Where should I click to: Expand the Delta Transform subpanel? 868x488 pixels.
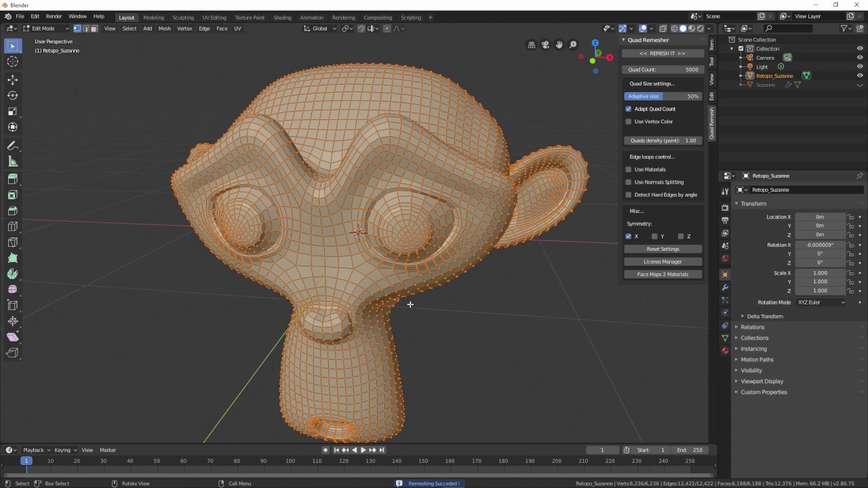tap(765, 317)
